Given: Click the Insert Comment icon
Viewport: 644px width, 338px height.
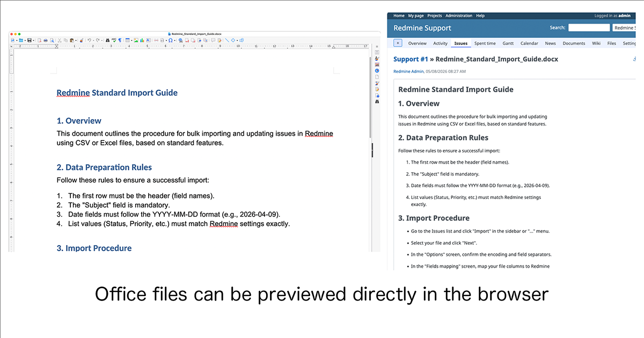Looking at the screenshot, I should (x=213, y=40).
